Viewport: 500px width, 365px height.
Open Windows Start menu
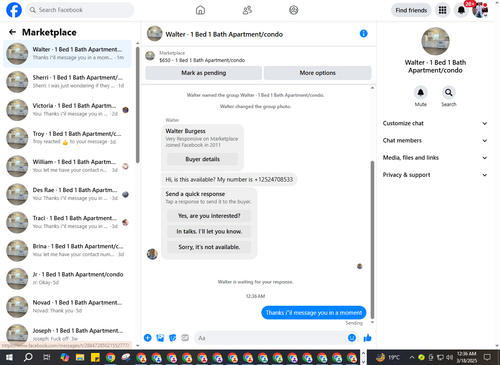9,358
